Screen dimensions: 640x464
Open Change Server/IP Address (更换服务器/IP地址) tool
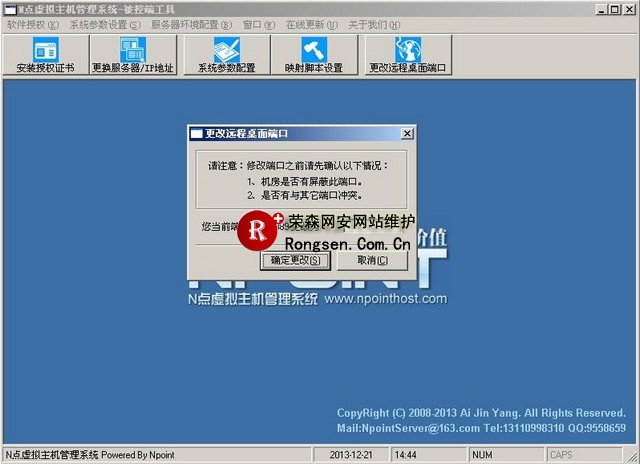pyautogui.click(x=133, y=49)
